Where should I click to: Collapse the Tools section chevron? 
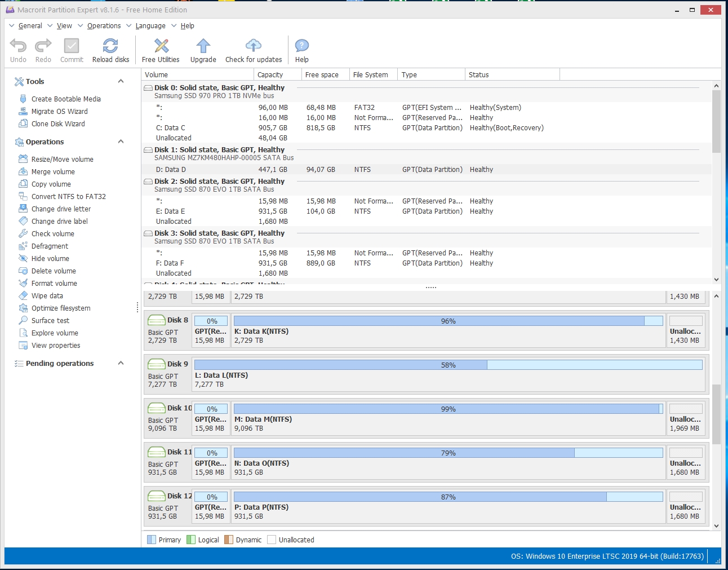tap(121, 82)
